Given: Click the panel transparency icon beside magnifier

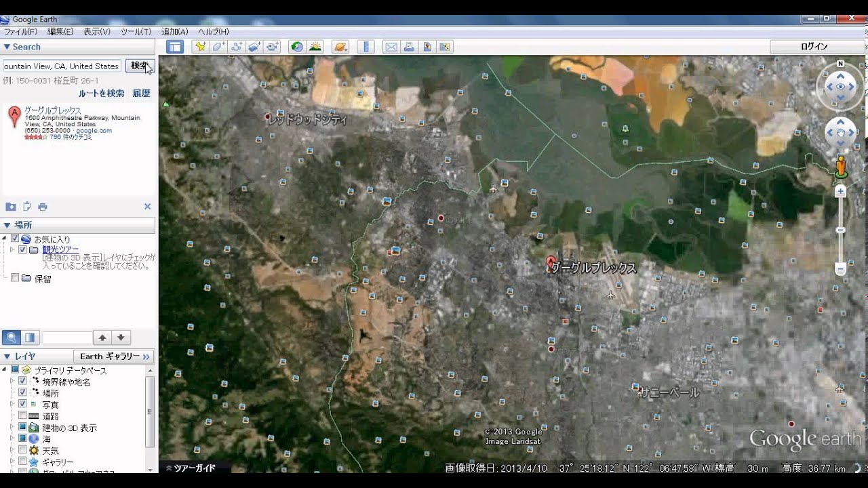Looking at the screenshot, I should coord(30,338).
